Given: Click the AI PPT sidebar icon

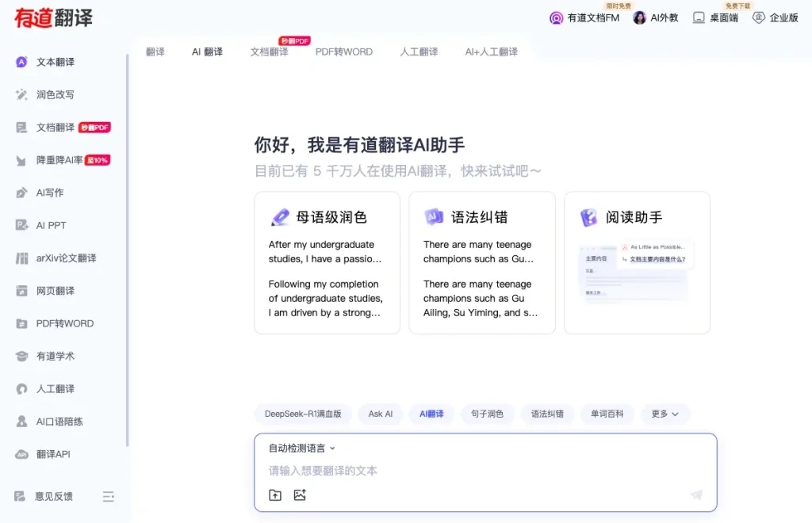Looking at the screenshot, I should 21,226.
